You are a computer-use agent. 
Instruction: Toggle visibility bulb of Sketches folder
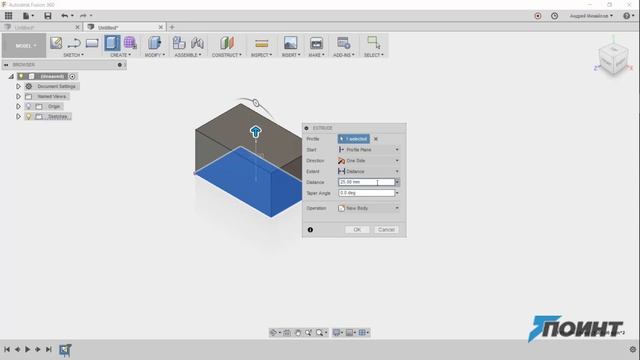click(x=29, y=116)
